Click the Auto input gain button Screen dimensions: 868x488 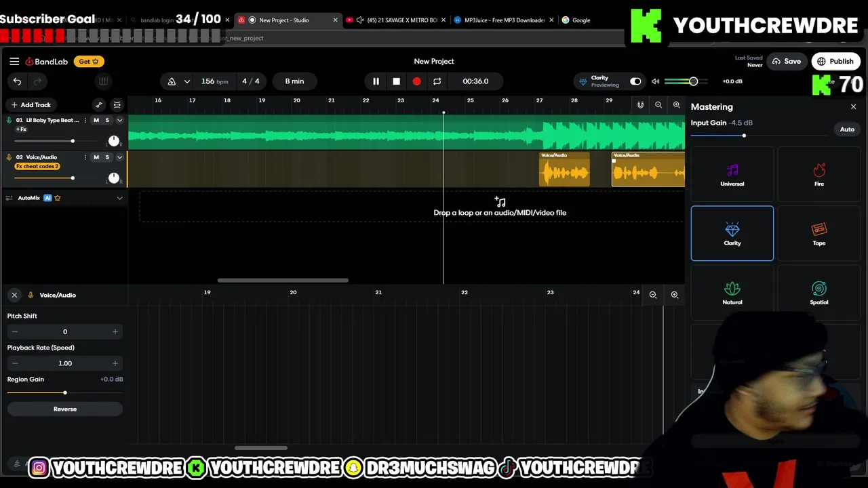tap(847, 129)
